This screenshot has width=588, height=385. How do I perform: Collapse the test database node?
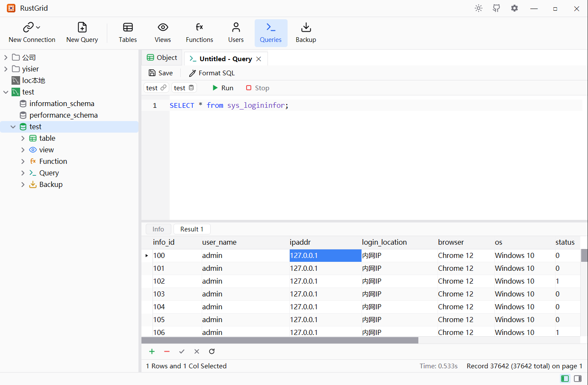coord(13,127)
